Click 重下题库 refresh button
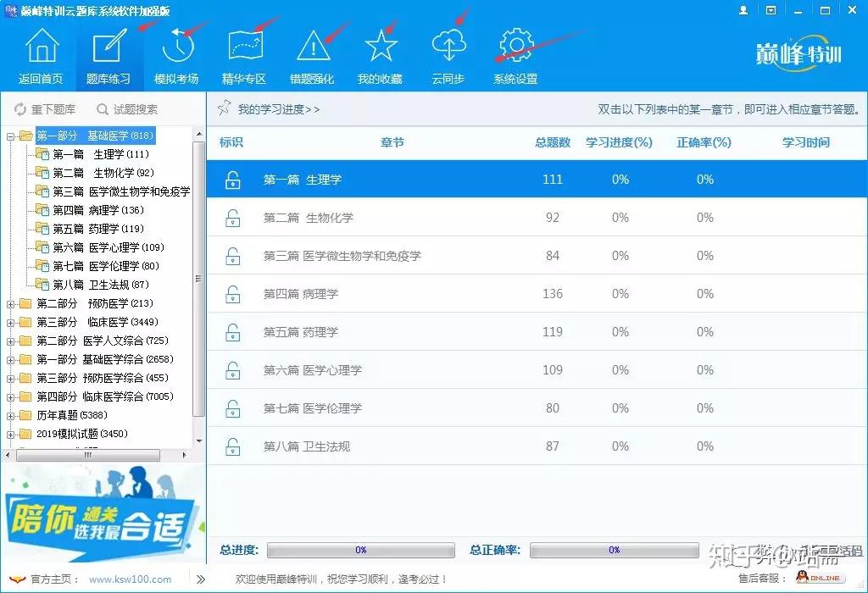This screenshot has width=868, height=593. [x=45, y=109]
